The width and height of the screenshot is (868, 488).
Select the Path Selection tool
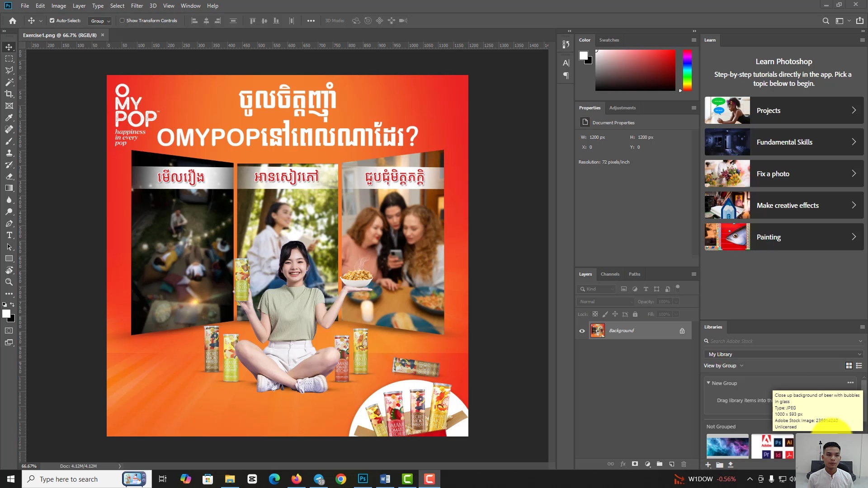[9, 247]
